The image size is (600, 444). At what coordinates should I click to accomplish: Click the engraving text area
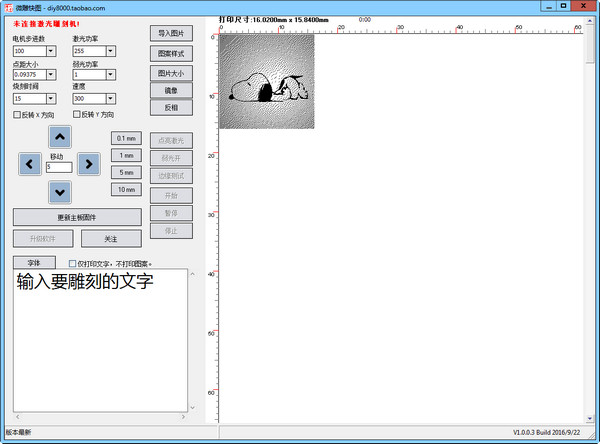tap(100, 340)
